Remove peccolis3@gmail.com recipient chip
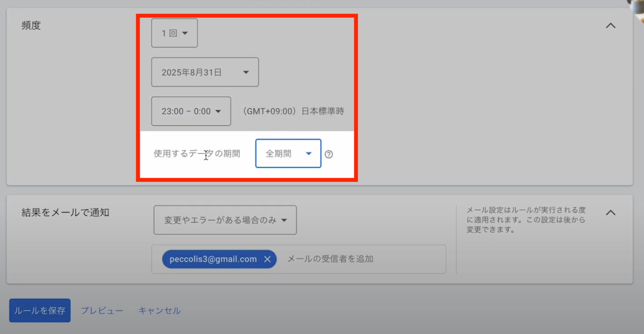 [x=267, y=259]
